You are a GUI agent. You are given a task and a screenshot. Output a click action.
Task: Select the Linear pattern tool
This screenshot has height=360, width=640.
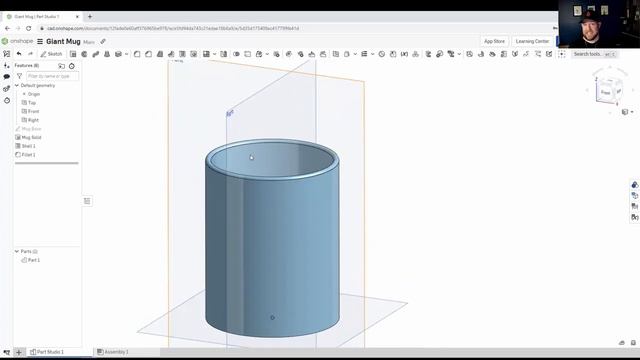pos(207,54)
